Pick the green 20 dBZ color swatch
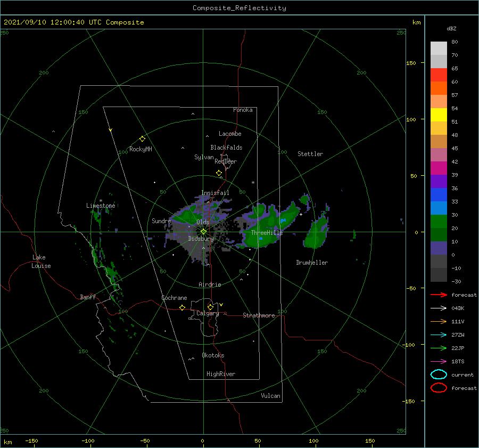Screen dimensions: 479x448 tap(439, 221)
